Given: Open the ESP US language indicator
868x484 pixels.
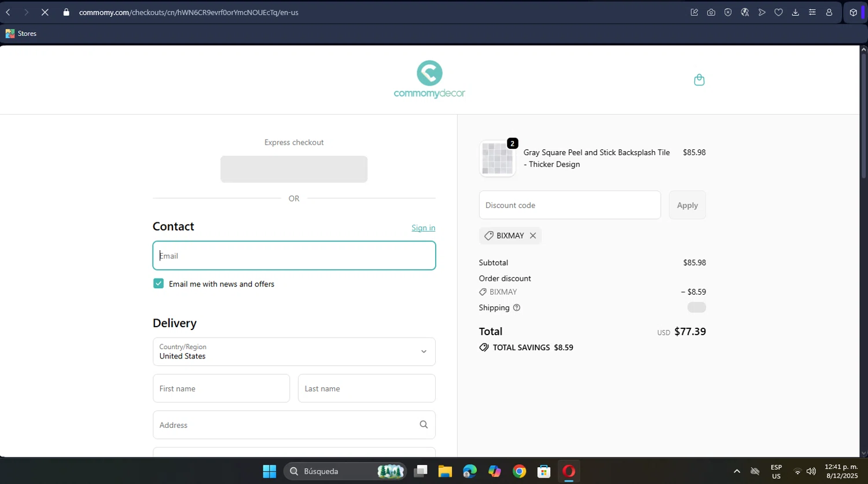Looking at the screenshot, I should point(776,471).
